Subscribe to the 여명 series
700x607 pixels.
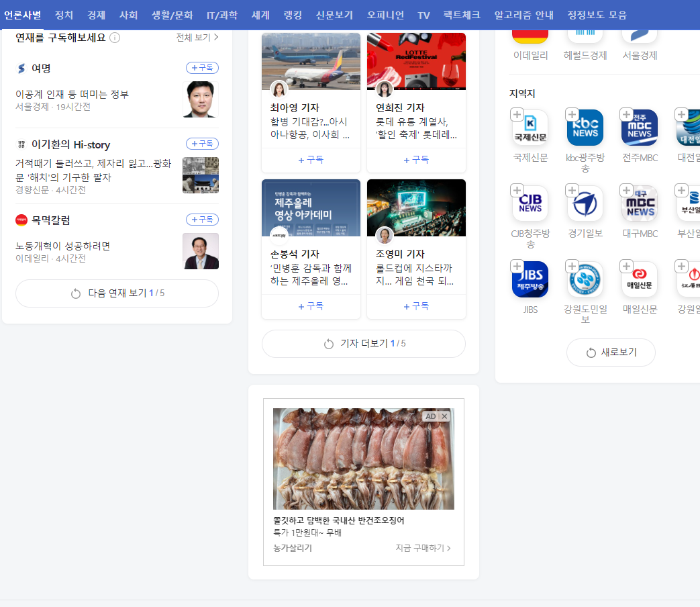click(202, 68)
